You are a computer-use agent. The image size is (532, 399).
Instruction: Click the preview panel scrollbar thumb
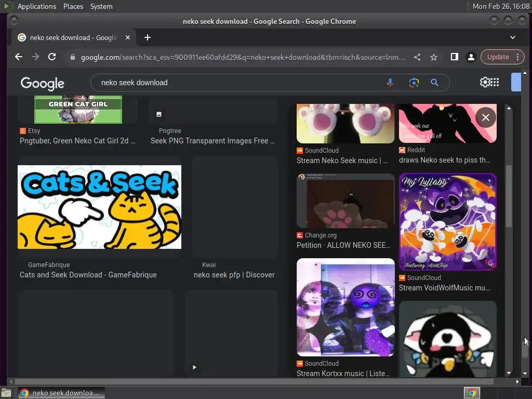[509, 196]
